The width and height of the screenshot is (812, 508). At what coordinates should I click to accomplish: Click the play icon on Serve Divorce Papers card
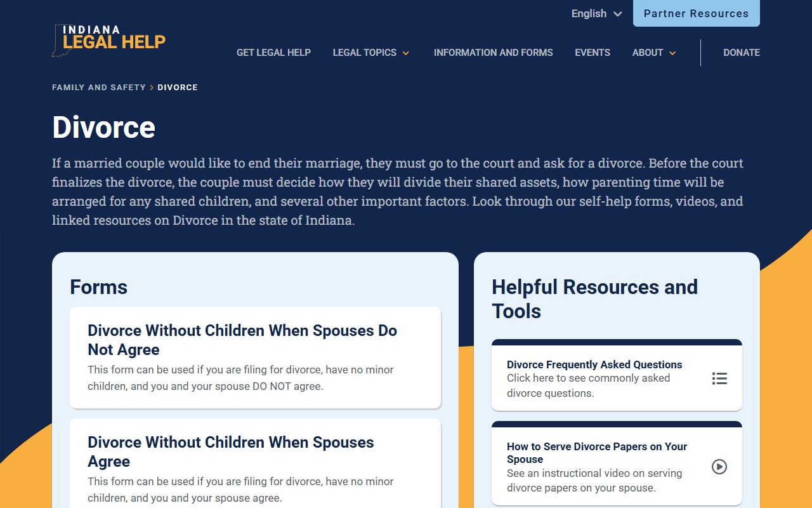(719, 467)
